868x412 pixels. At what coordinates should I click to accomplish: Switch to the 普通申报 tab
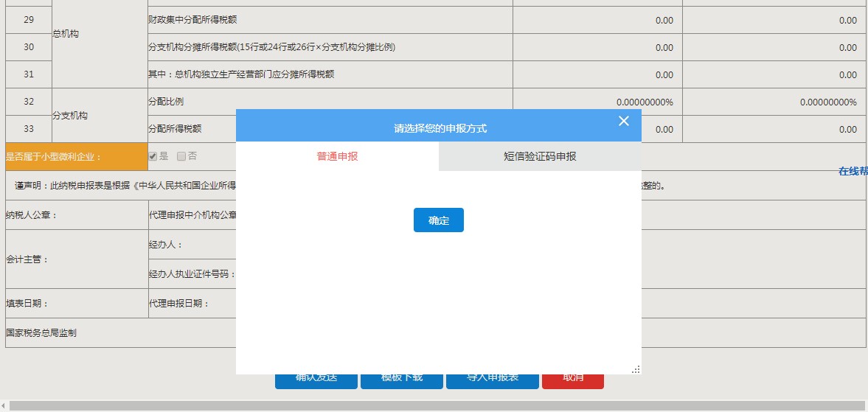(337, 156)
